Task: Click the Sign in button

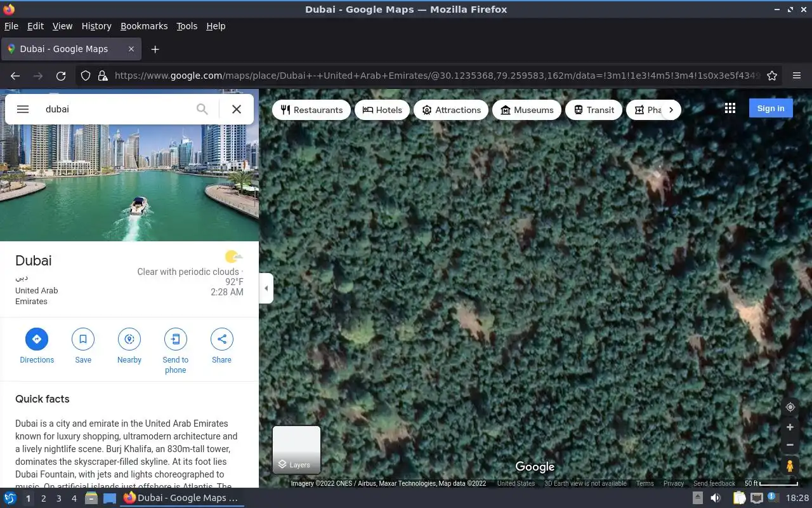Action: point(771,108)
